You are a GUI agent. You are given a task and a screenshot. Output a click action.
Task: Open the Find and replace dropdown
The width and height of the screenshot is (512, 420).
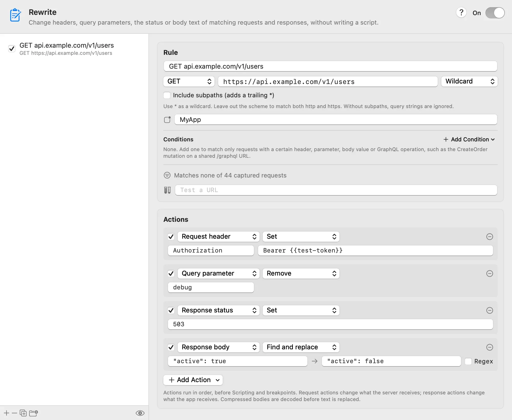coord(301,347)
